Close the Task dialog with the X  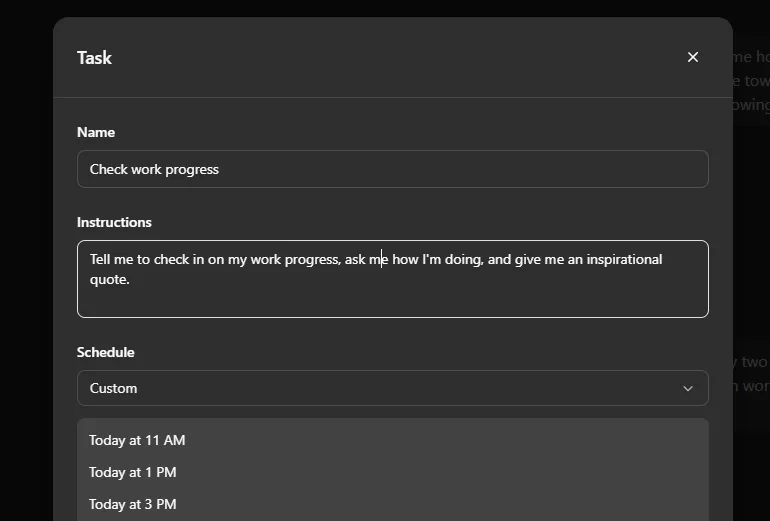pos(693,57)
